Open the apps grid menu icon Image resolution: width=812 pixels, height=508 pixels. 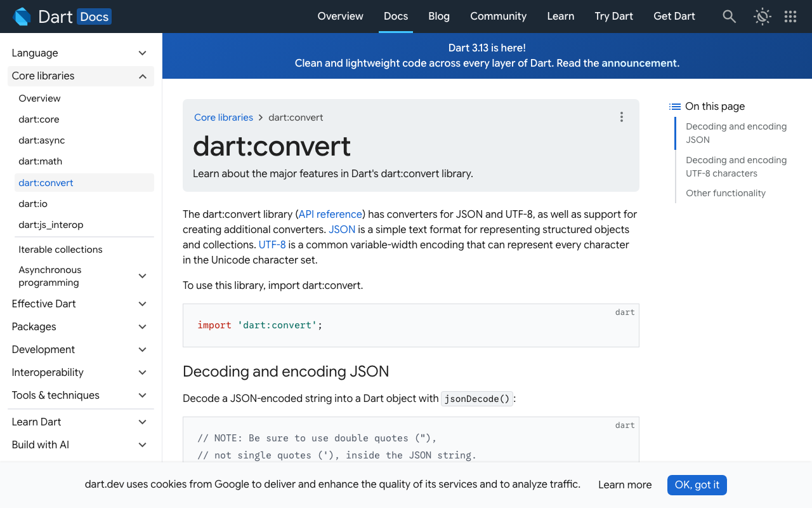pyautogui.click(x=790, y=17)
